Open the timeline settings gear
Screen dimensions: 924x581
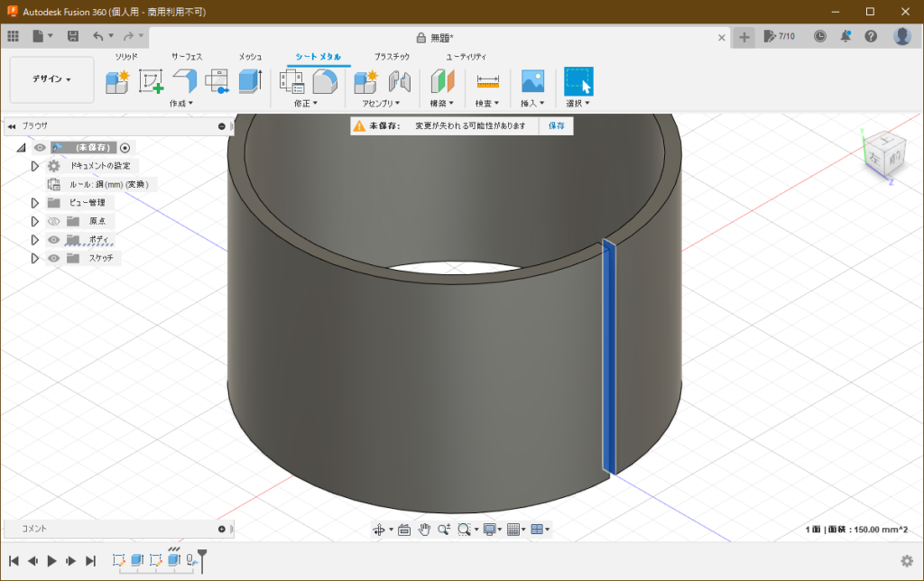point(907,561)
